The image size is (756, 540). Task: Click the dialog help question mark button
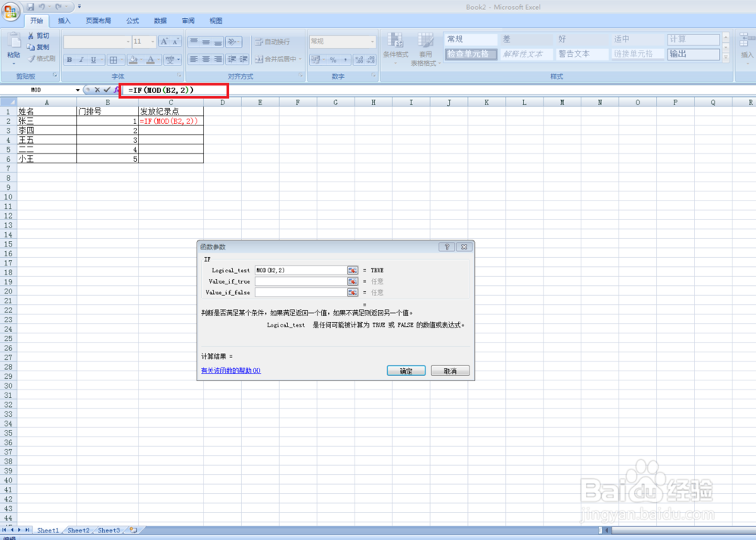(x=447, y=247)
